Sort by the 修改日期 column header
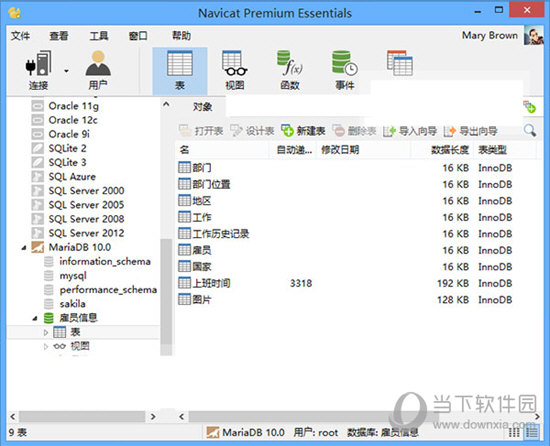The height and width of the screenshot is (446, 550). (x=340, y=150)
